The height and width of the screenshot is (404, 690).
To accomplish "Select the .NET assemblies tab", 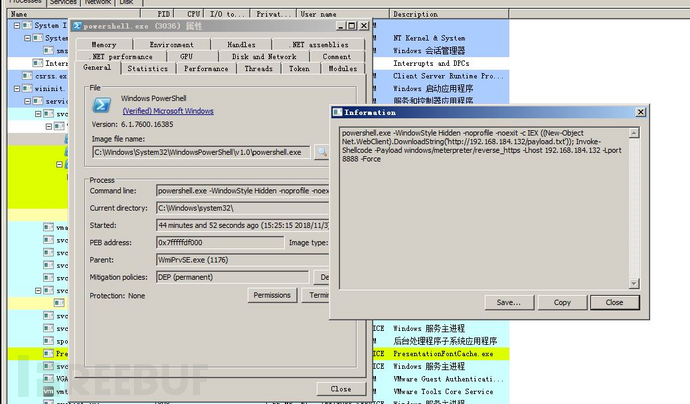I will click(319, 44).
